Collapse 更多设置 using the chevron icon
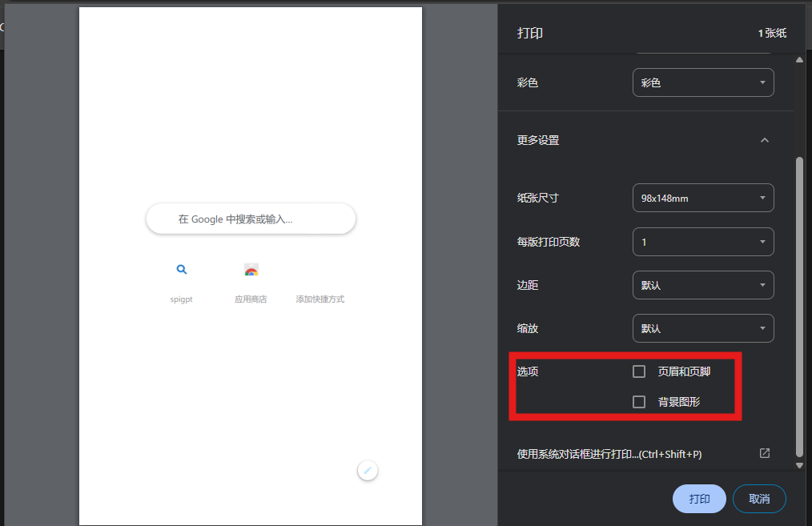The width and height of the screenshot is (812, 526). pos(764,140)
